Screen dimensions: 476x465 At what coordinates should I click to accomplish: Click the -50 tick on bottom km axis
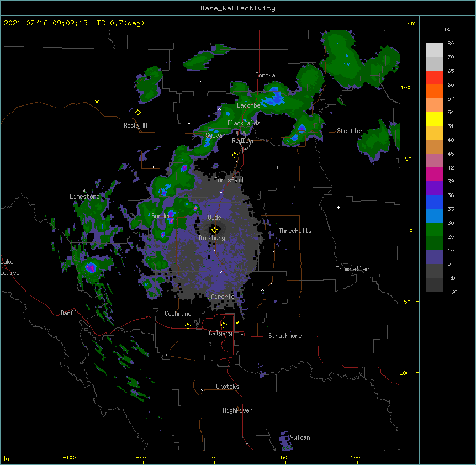(x=141, y=457)
